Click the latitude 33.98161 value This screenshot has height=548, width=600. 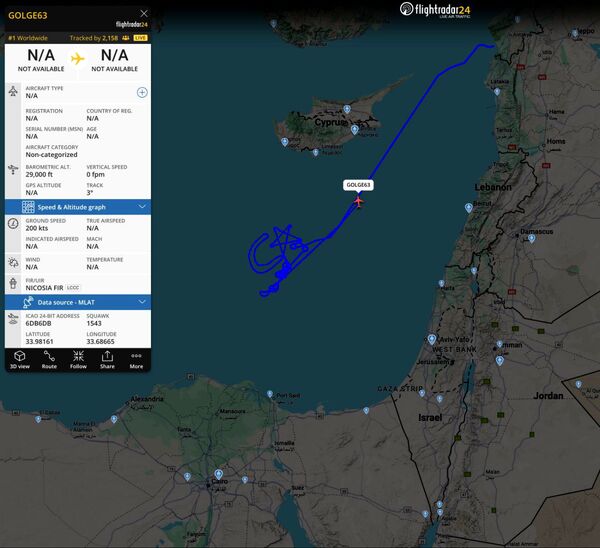point(39,341)
